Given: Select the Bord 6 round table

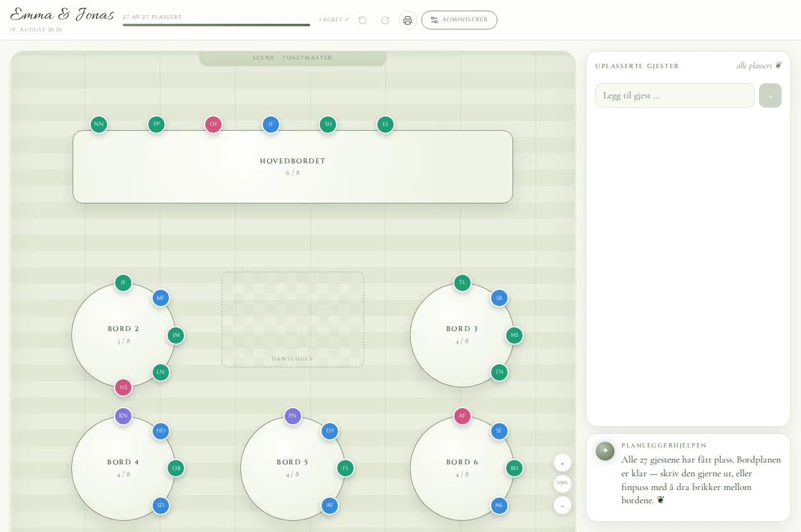Looking at the screenshot, I should pos(462,468).
